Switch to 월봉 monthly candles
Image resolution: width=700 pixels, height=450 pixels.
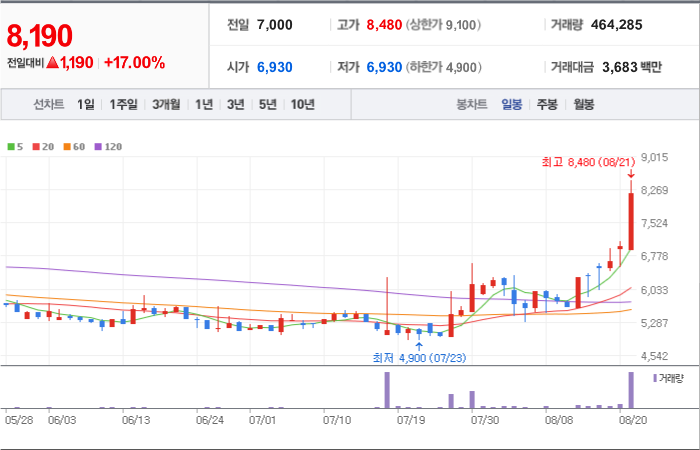583,105
